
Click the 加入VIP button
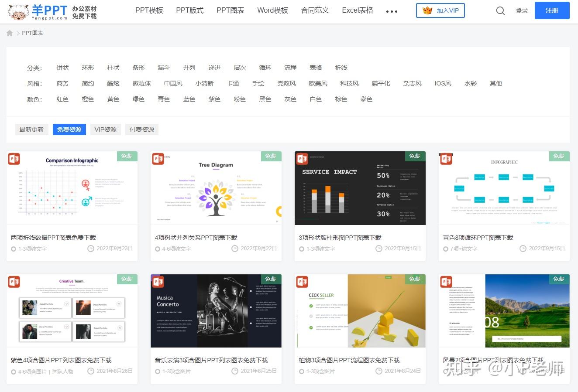(440, 10)
